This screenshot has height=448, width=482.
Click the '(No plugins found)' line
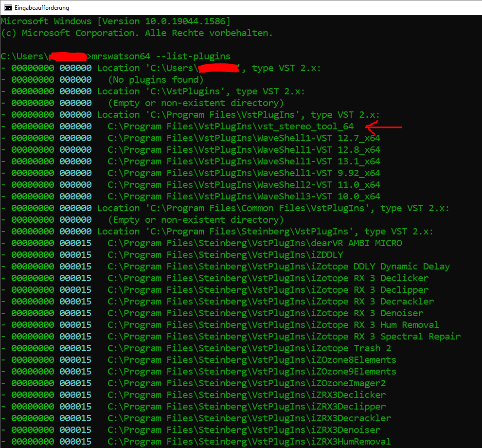pyautogui.click(x=156, y=80)
